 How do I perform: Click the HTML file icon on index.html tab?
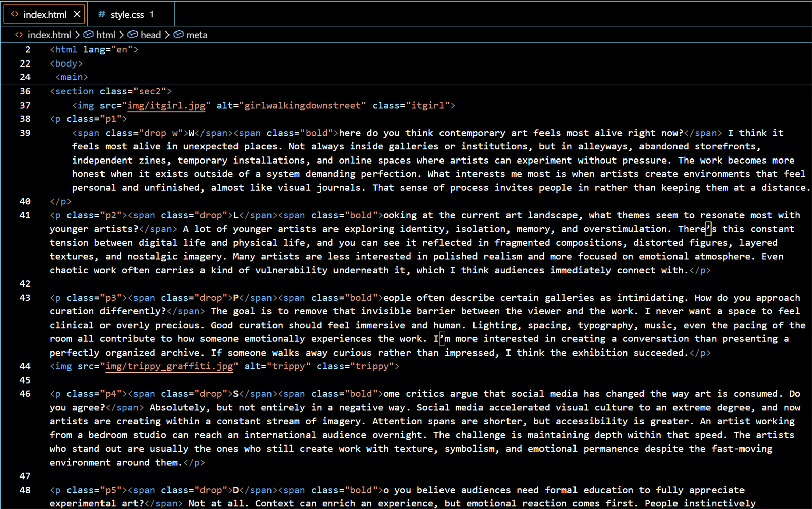click(x=15, y=14)
